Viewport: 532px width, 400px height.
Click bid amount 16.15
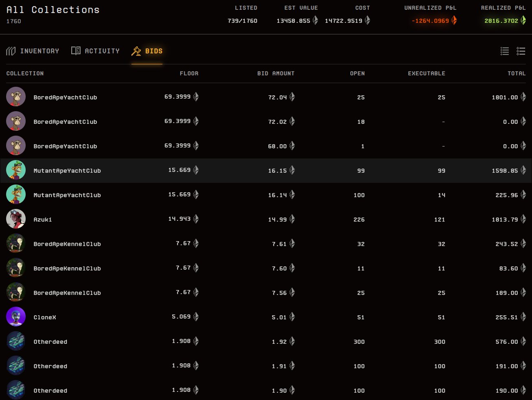[278, 171]
